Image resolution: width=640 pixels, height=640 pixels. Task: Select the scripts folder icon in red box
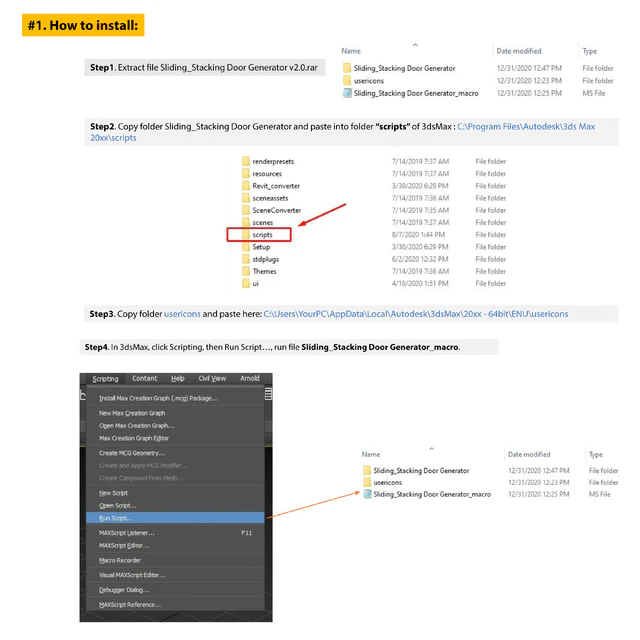(245, 235)
